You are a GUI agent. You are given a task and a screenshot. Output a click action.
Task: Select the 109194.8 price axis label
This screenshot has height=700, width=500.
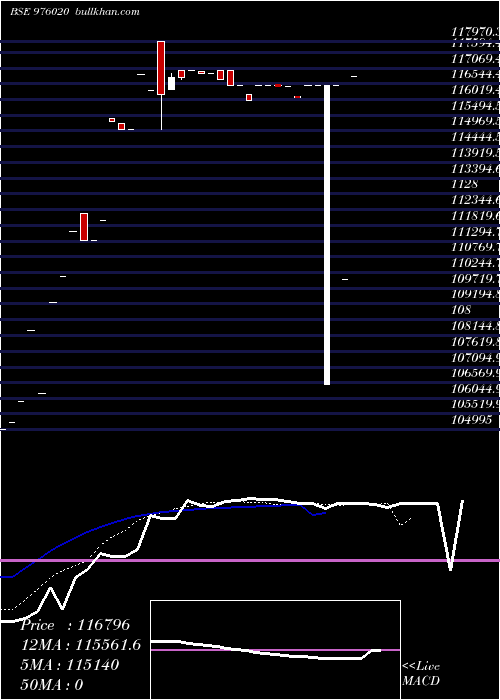475,295
